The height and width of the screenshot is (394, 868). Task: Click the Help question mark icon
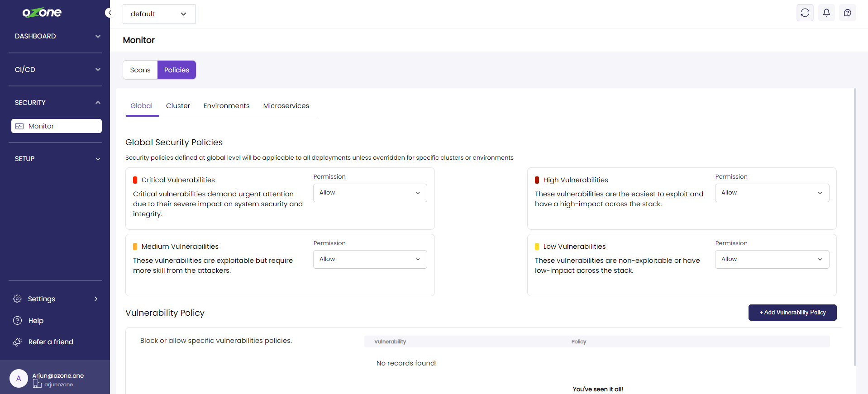click(x=17, y=321)
